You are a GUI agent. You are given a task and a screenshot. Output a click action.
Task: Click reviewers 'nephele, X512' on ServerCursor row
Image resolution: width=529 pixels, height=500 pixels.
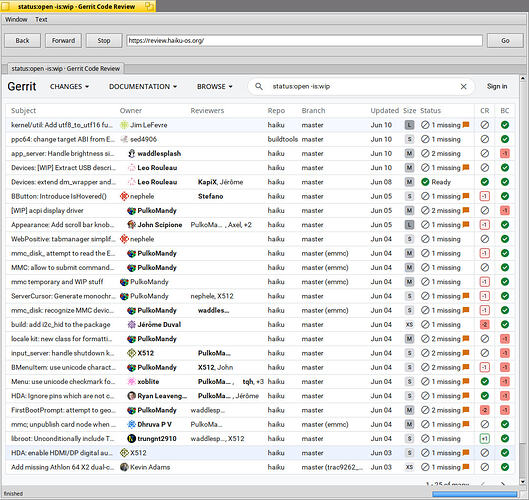(x=212, y=296)
